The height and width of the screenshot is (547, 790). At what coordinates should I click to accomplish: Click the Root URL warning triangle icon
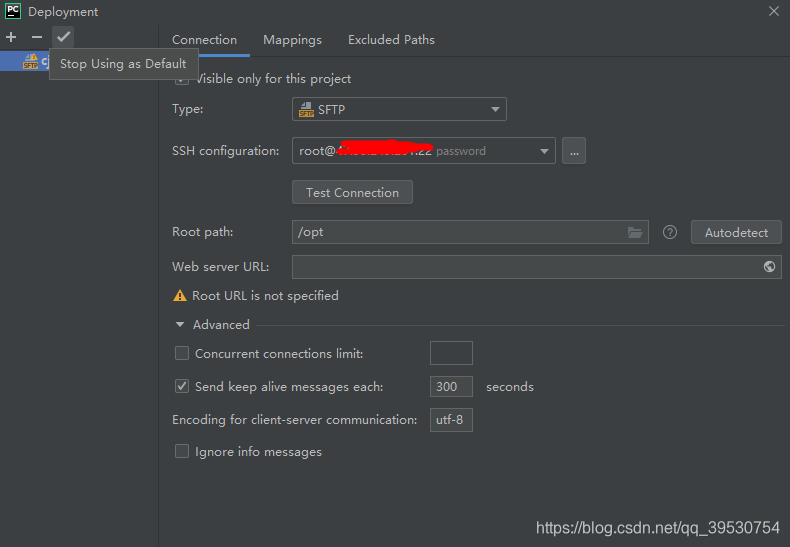pyautogui.click(x=179, y=296)
